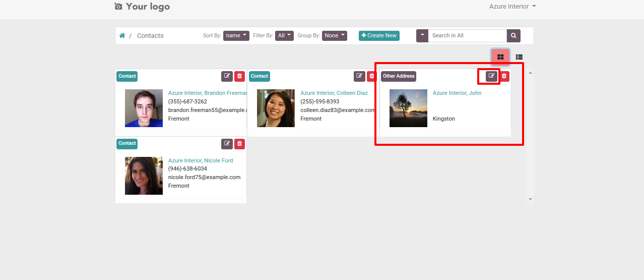Screen dimensions: 644x280
Task: Click Nicole Ford's photo
Action: [x=144, y=176]
